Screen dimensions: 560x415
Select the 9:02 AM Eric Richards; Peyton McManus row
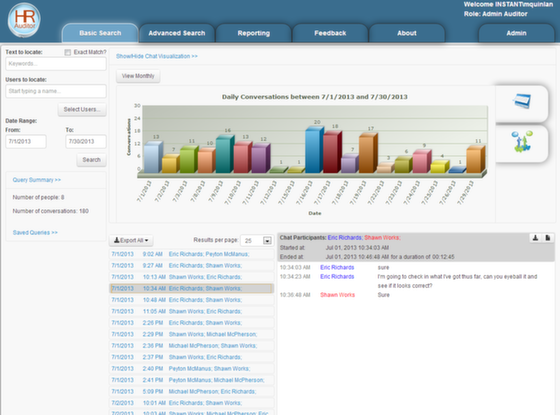[x=192, y=254]
